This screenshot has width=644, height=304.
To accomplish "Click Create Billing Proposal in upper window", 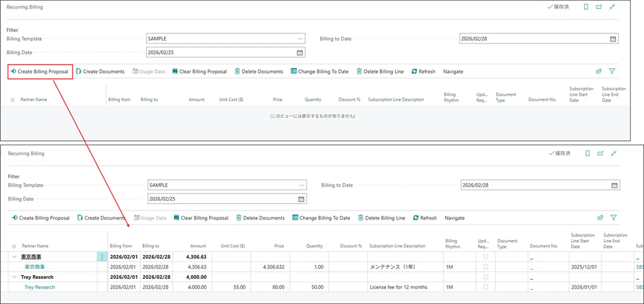I will pyautogui.click(x=39, y=71).
